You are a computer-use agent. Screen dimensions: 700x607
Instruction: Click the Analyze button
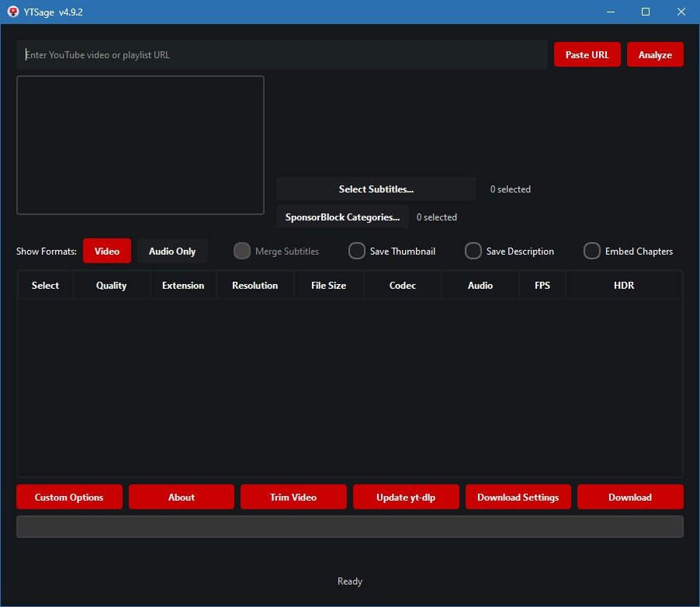point(655,55)
